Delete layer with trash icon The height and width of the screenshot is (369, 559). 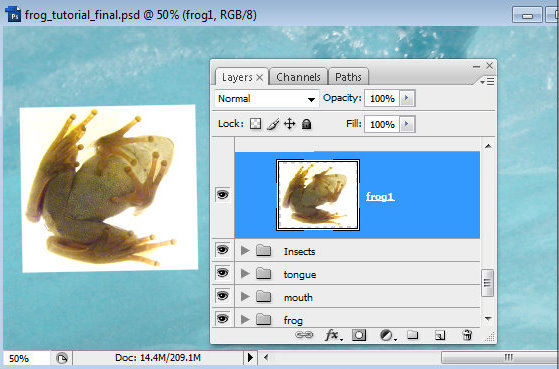467,335
